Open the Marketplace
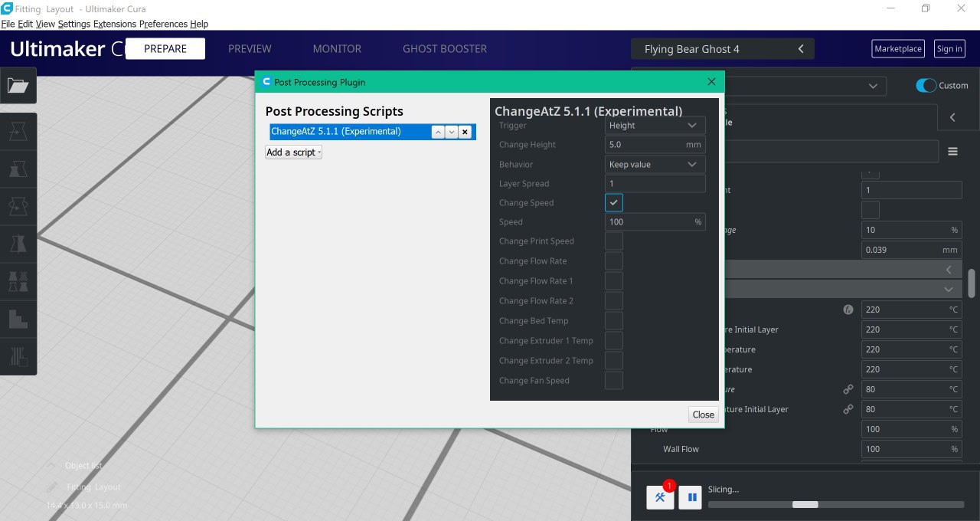The height and width of the screenshot is (521, 980). [898, 49]
